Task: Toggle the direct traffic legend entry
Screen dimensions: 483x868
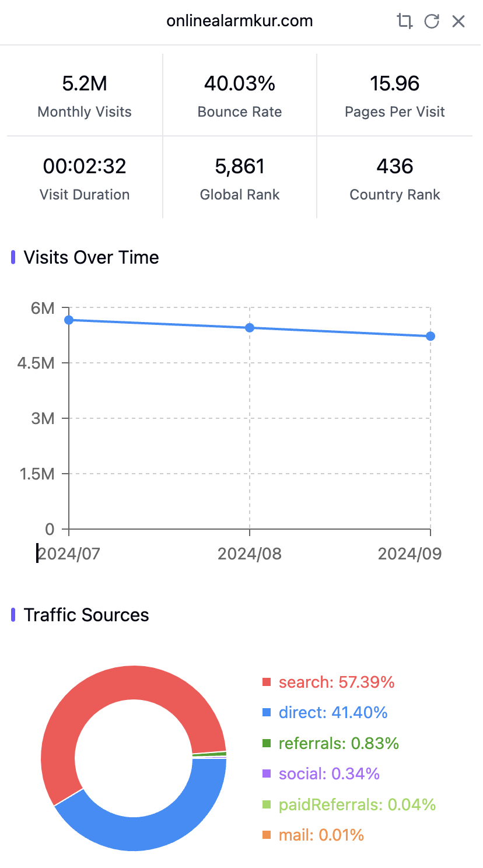Action: [325, 712]
